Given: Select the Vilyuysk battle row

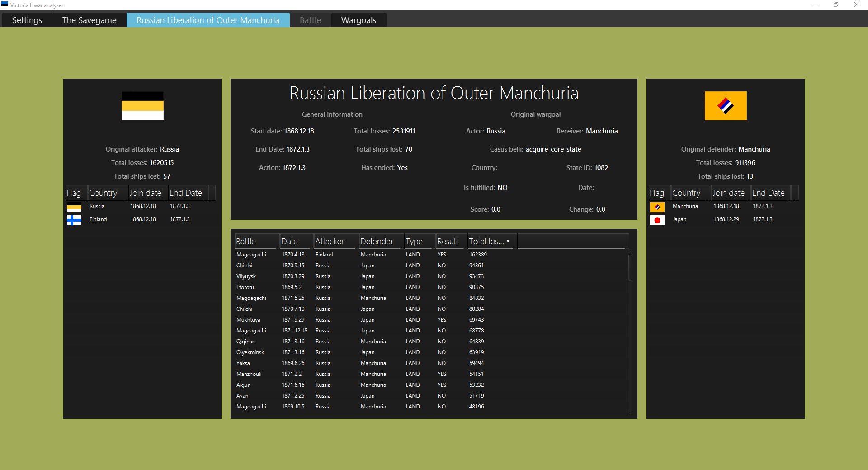Looking at the screenshot, I should [431, 276].
